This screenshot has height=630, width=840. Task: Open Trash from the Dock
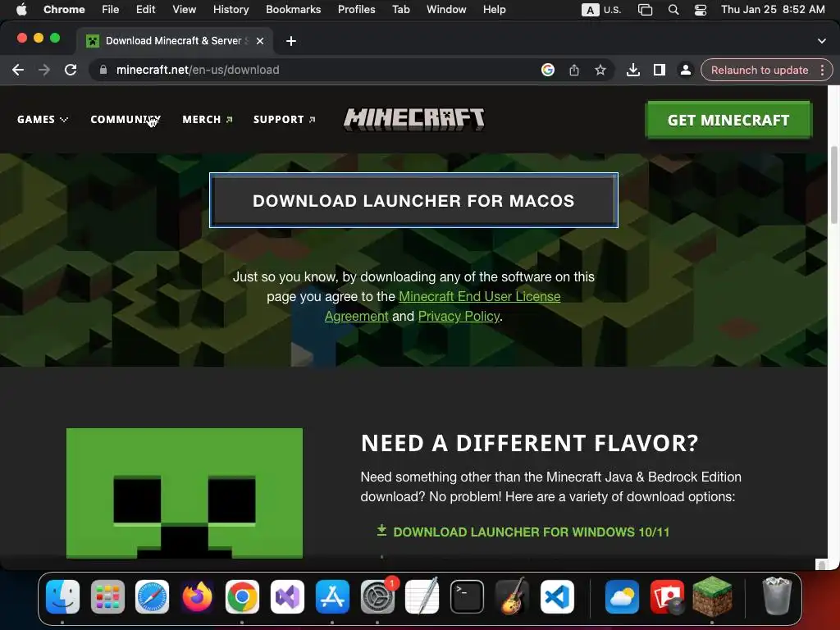[x=777, y=596]
